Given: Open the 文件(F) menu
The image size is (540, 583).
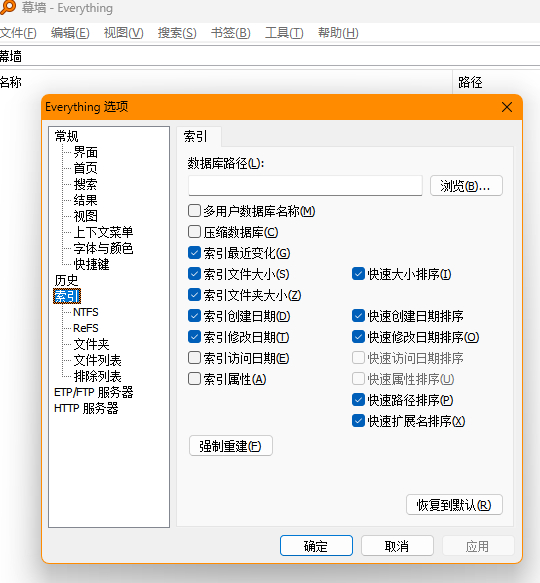Looking at the screenshot, I should (18, 33).
